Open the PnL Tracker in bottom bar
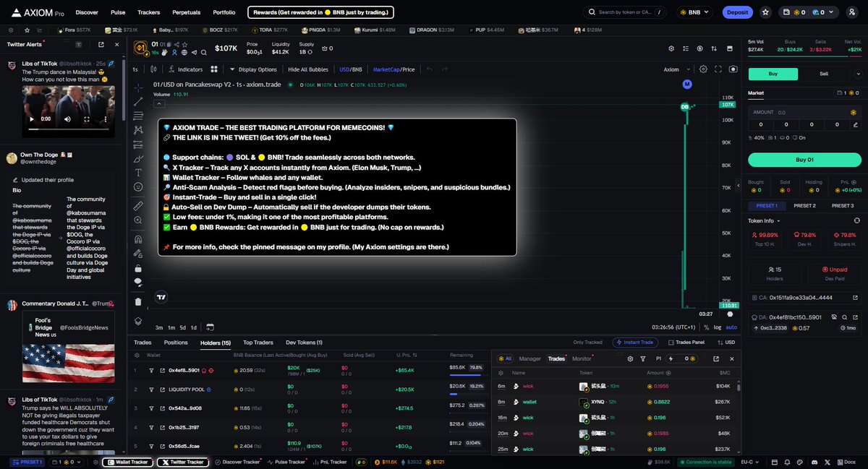The image size is (868, 469). tap(330, 462)
